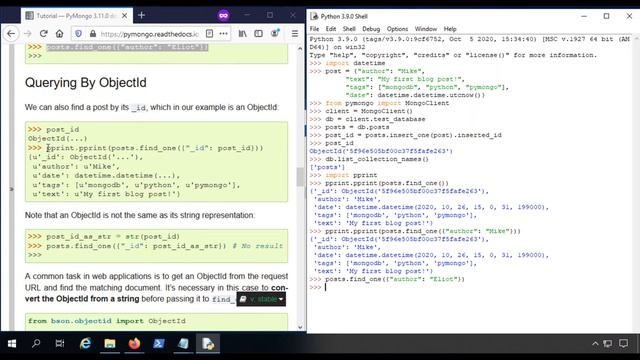The height and width of the screenshot is (360, 640).
Task: Open PowerShell from taskbar
Action: pyautogui.click(x=158, y=344)
